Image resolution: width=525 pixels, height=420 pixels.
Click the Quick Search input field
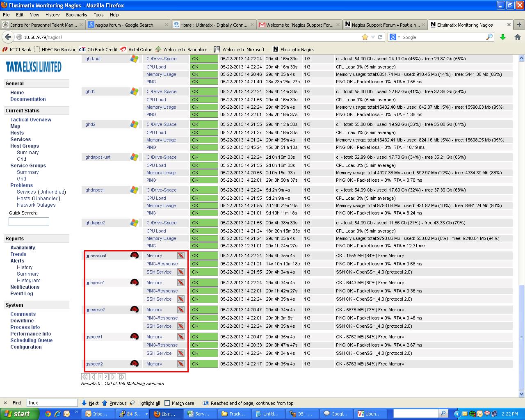[x=29, y=222]
